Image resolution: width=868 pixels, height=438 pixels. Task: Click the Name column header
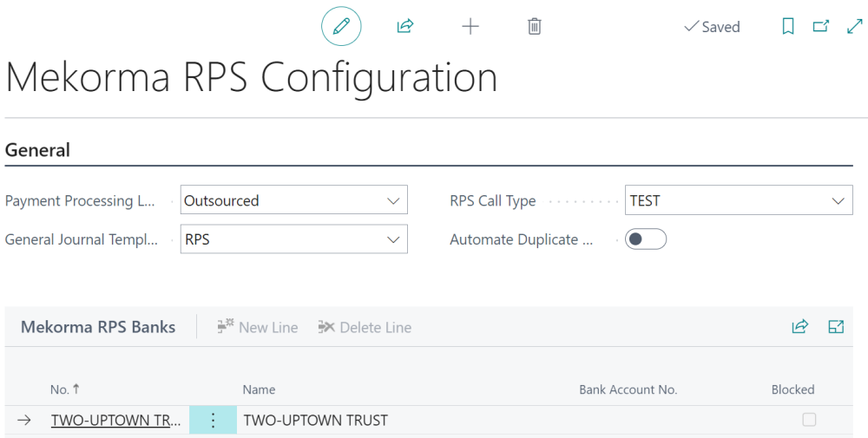pyautogui.click(x=259, y=389)
